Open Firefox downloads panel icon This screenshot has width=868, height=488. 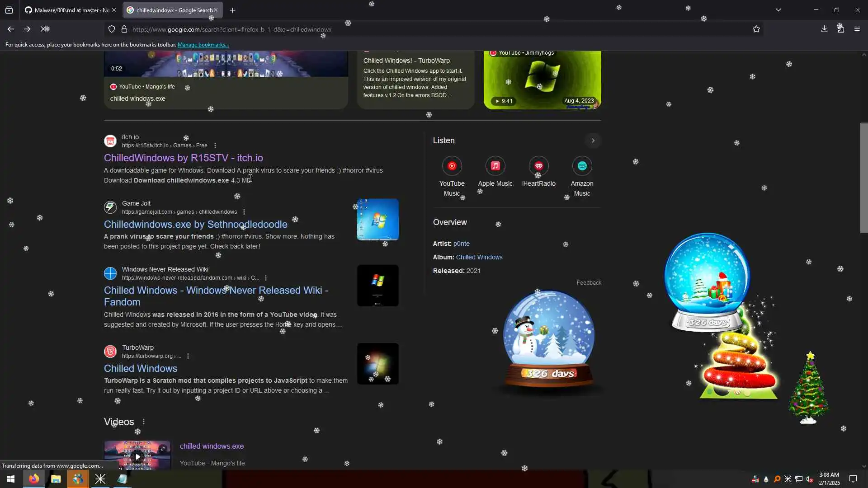click(824, 29)
